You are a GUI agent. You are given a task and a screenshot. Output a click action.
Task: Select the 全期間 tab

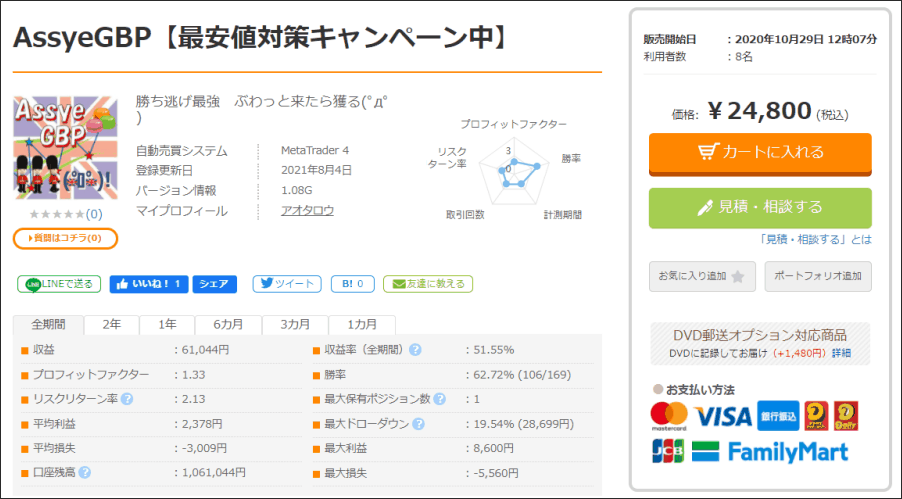pyautogui.click(x=48, y=325)
